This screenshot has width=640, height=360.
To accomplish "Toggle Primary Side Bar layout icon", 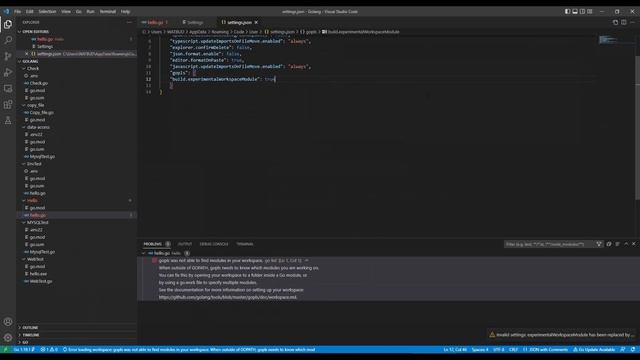I will point(567,11).
